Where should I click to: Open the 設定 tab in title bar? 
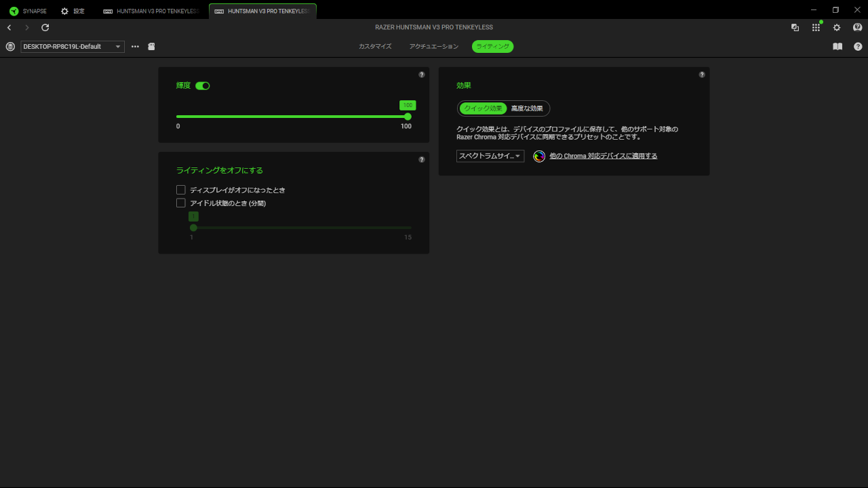point(73,12)
